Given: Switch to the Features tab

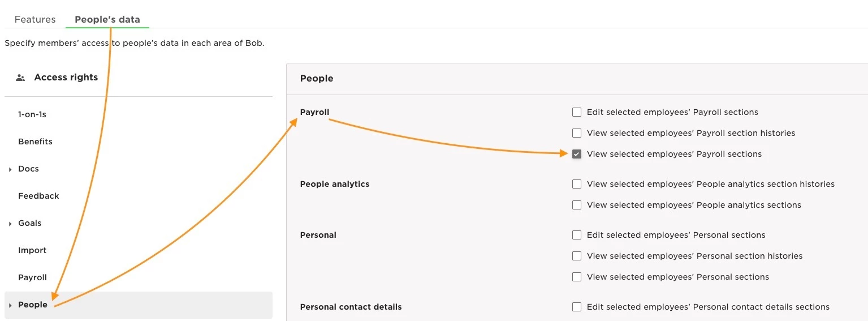Looking at the screenshot, I should point(35,19).
